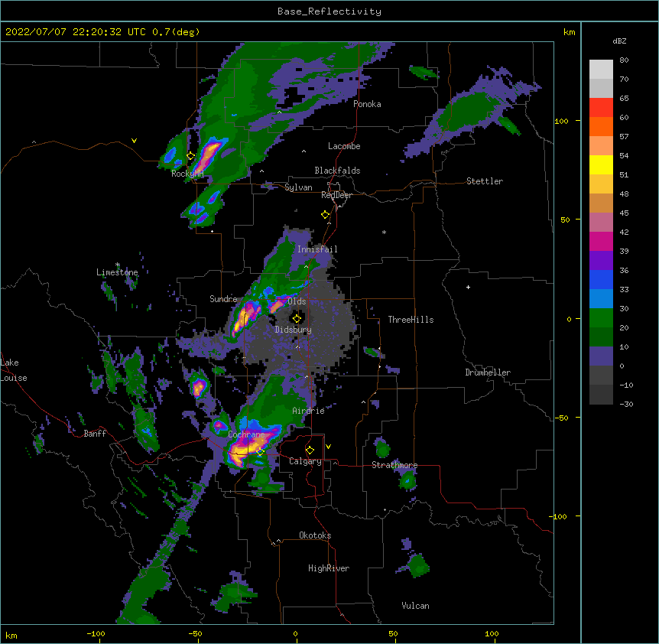Select the 51 dBZ yellow legend swatch
The height and width of the screenshot is (644, 659).
point(601,164)
